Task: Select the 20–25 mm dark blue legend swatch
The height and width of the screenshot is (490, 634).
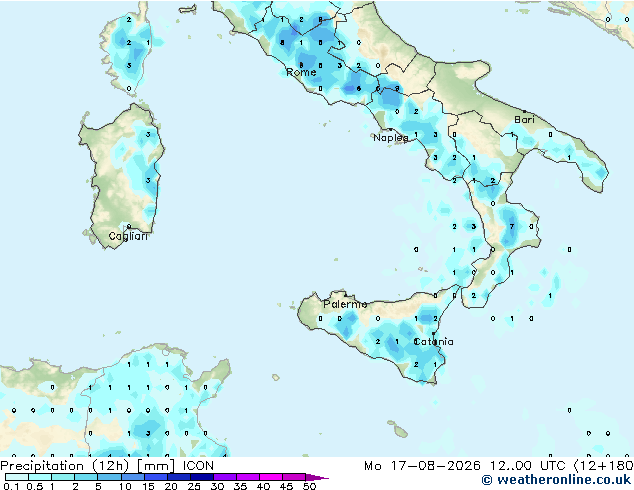Action: (x=178, y=477)
